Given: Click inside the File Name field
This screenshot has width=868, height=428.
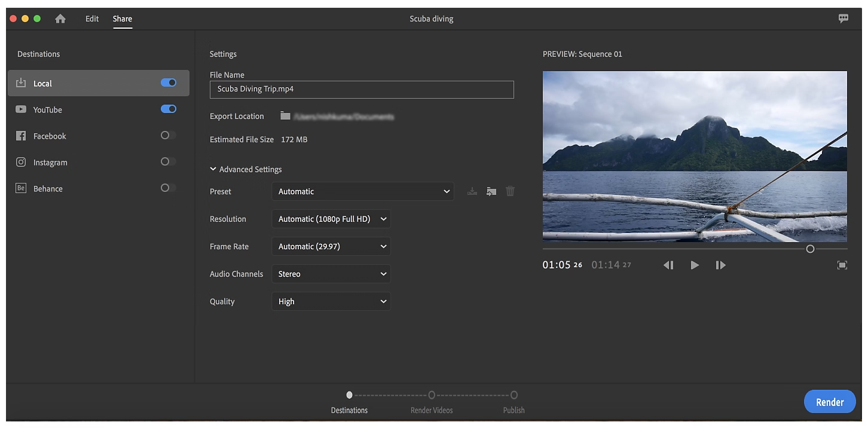Looking at the screenshot, I should [x=362, y=90].
